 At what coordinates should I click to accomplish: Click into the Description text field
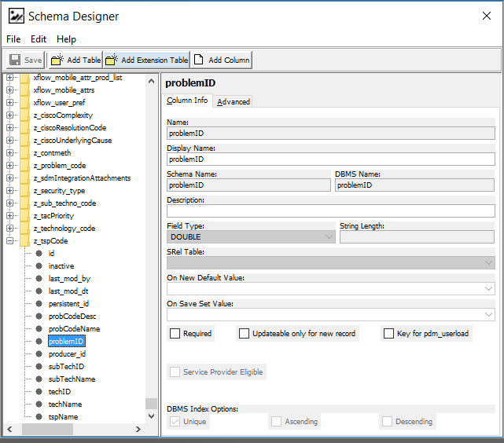click(330, 211)
